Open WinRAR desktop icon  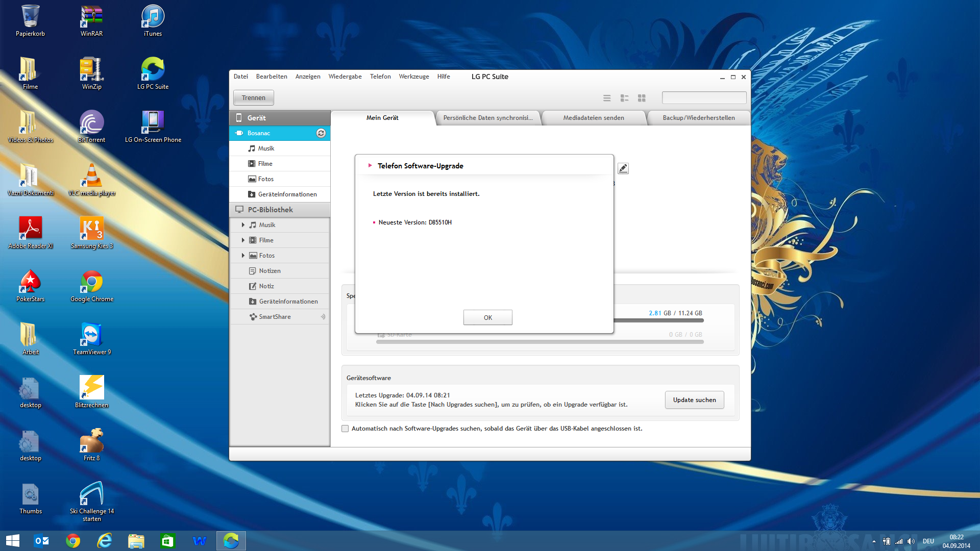pyautogui.click(x=91, y=21)
